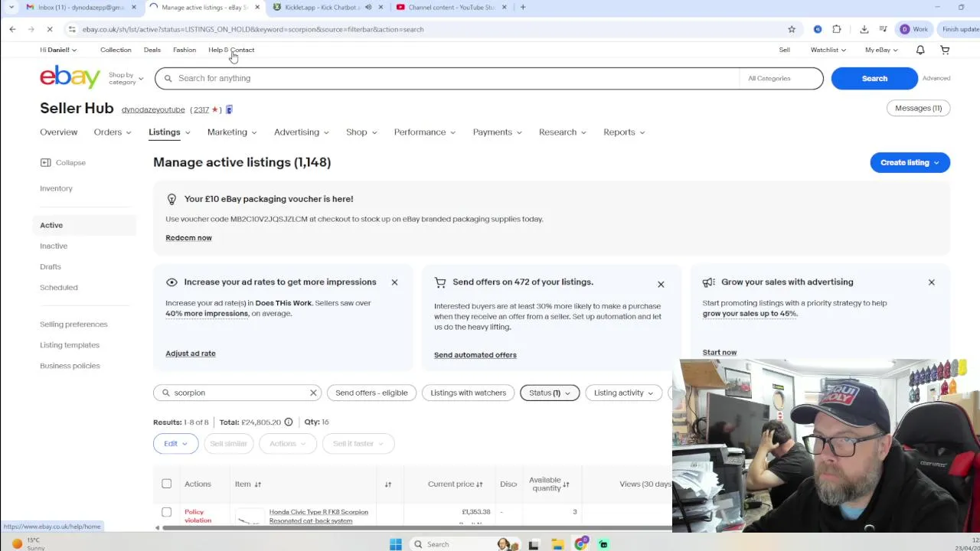Open the Research menu

click(562, 132)
